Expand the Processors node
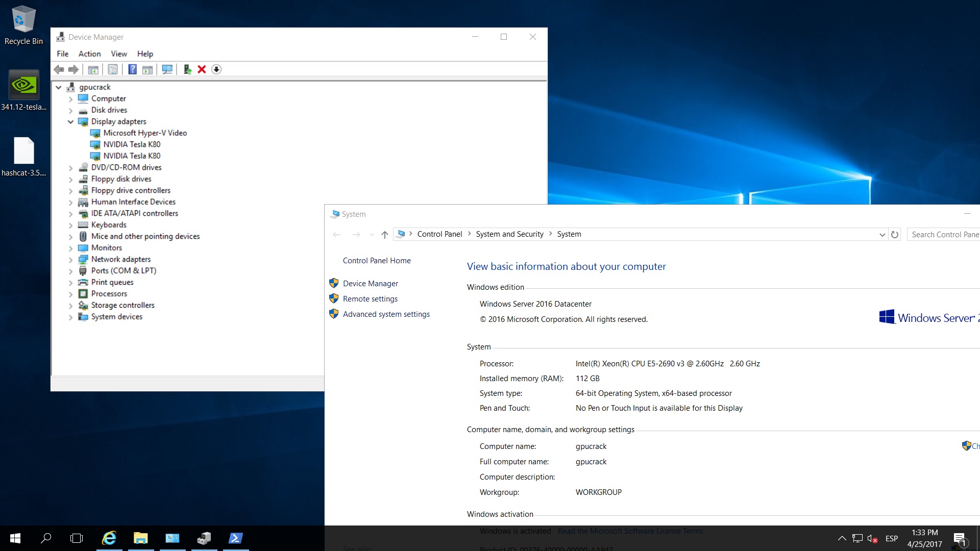Image resolution: width=980 pixels, height=551 pixels. click(70, 294)
